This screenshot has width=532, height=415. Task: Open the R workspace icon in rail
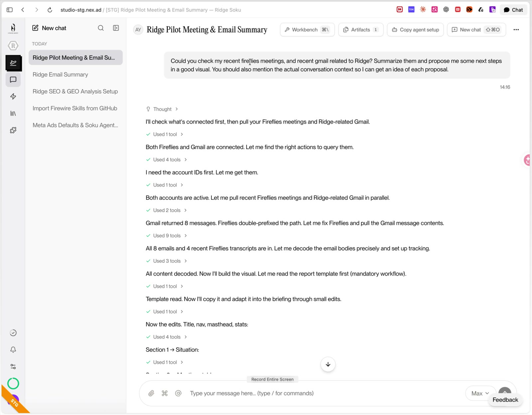tap(13, 46)
